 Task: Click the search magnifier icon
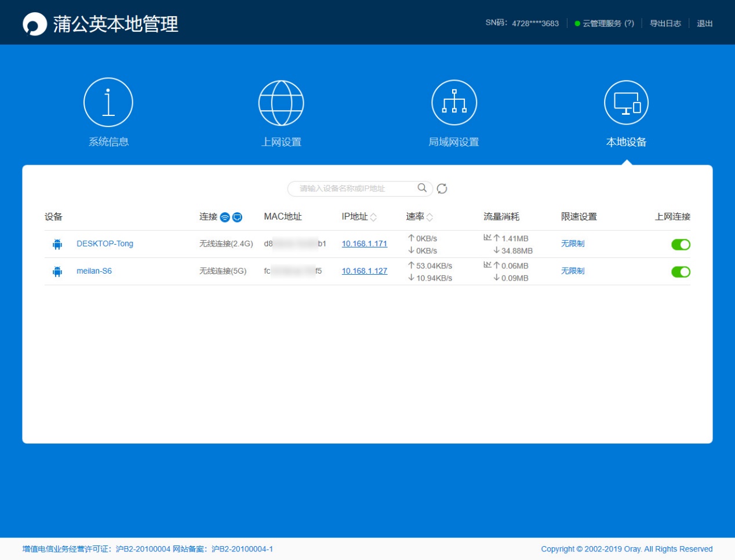421,188
